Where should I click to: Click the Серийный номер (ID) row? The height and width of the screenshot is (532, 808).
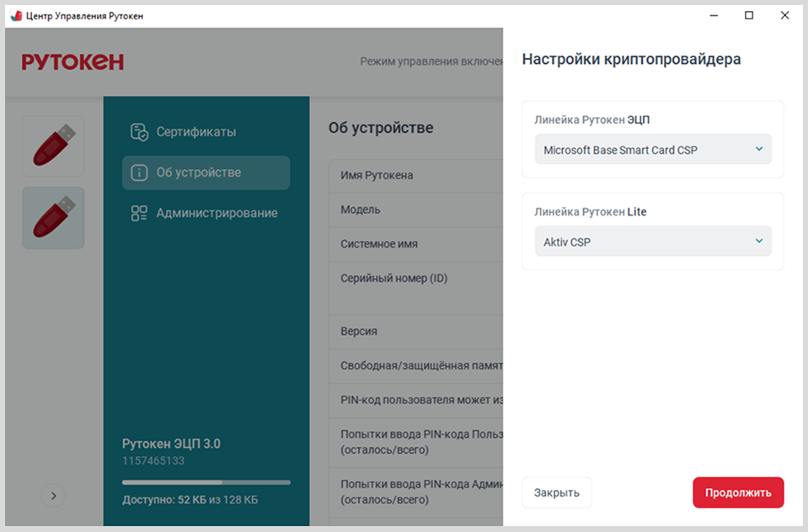tap(416, 278)
